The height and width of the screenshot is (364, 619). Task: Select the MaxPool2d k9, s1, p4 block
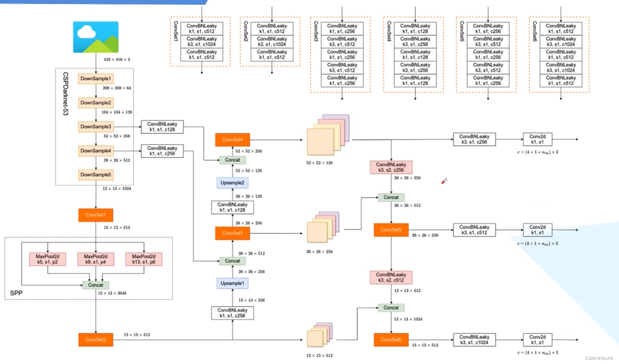point(96,259)
